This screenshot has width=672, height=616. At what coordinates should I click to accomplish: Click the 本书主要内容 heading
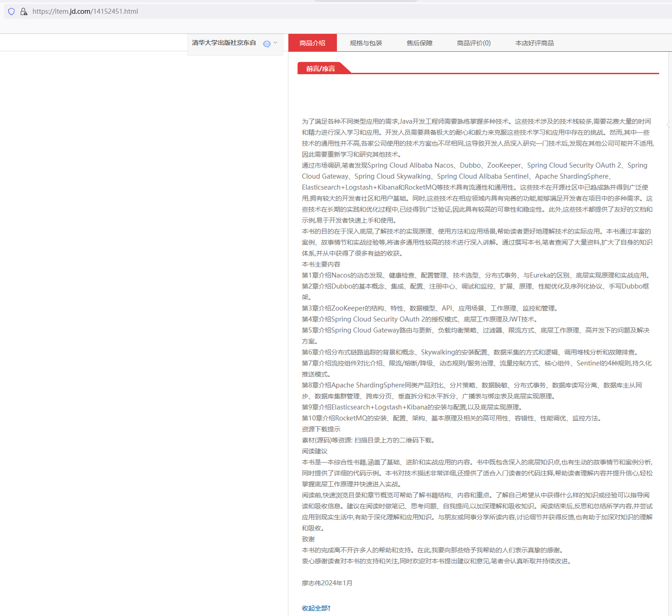[x=321, y=264]
